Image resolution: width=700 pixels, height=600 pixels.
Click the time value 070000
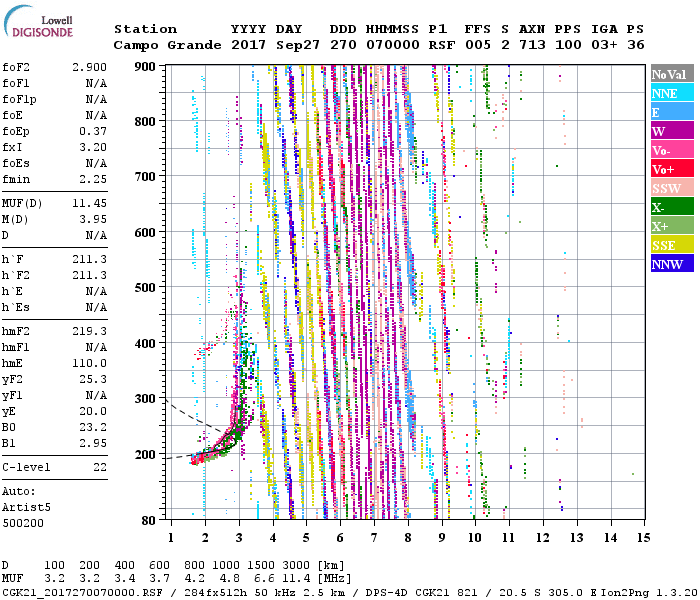[392, 45]
